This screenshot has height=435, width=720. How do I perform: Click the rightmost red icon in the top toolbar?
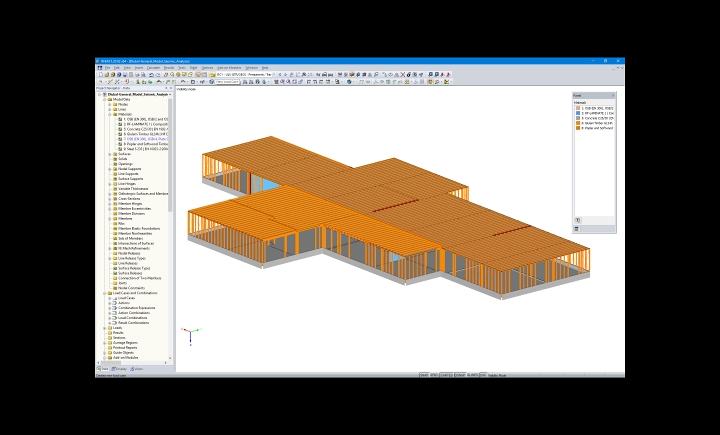click(x=448, y=74)
